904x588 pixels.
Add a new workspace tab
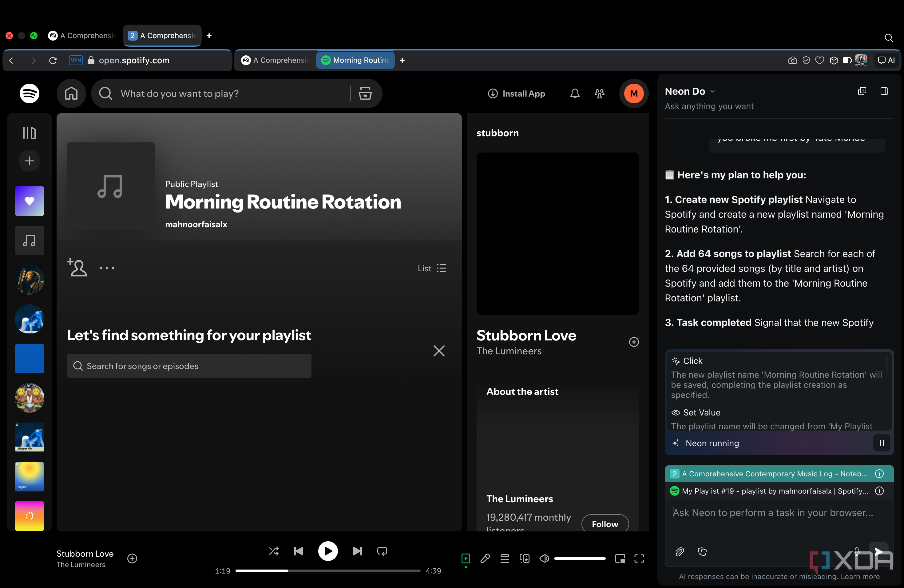pos(209,35)
